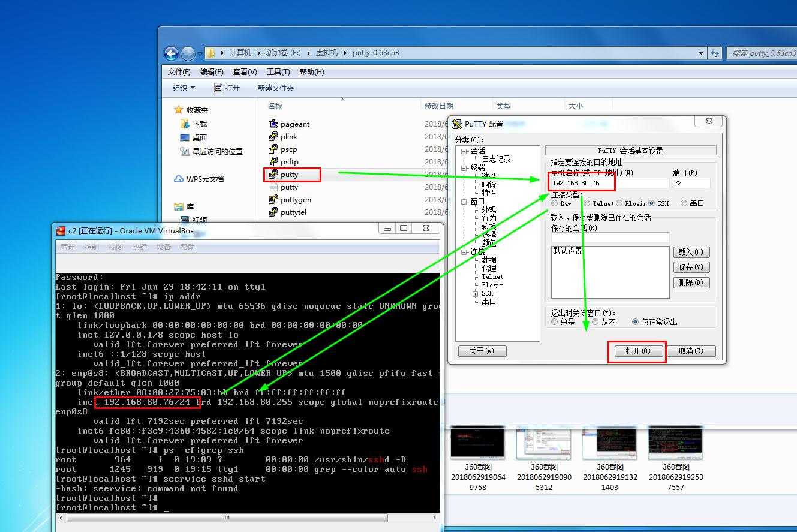This screenshot has width=797, height=532.
Task: Select the putty executable icon
Action: [x=273, y=174]
